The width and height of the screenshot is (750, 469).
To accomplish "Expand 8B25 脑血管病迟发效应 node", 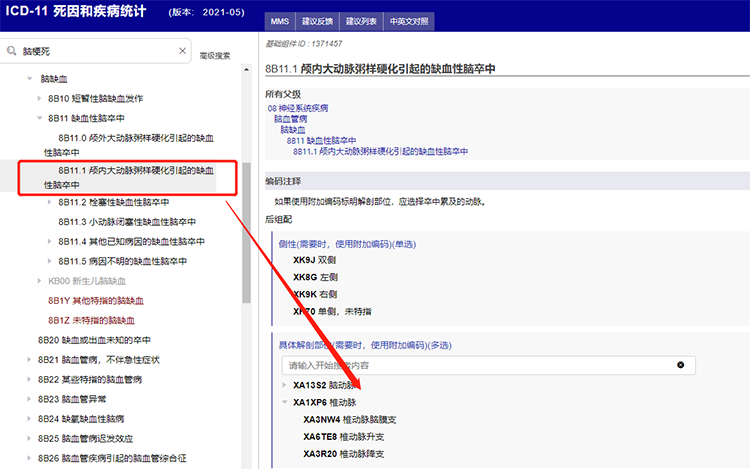I will [x=29, y=438].
